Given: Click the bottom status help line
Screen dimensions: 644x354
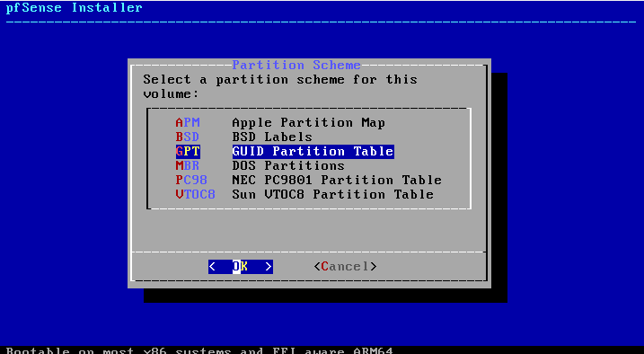Looking at the screenshot, I should click(x=199, y=350).
